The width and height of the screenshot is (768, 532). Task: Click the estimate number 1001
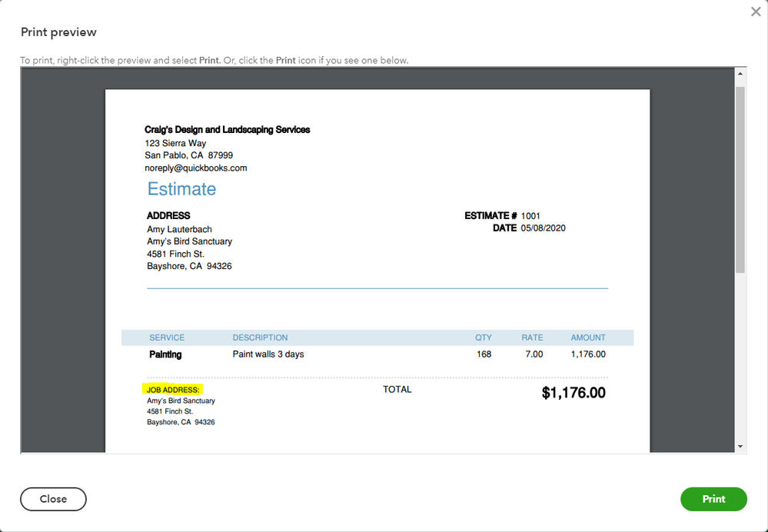click(x=530, y=216)
